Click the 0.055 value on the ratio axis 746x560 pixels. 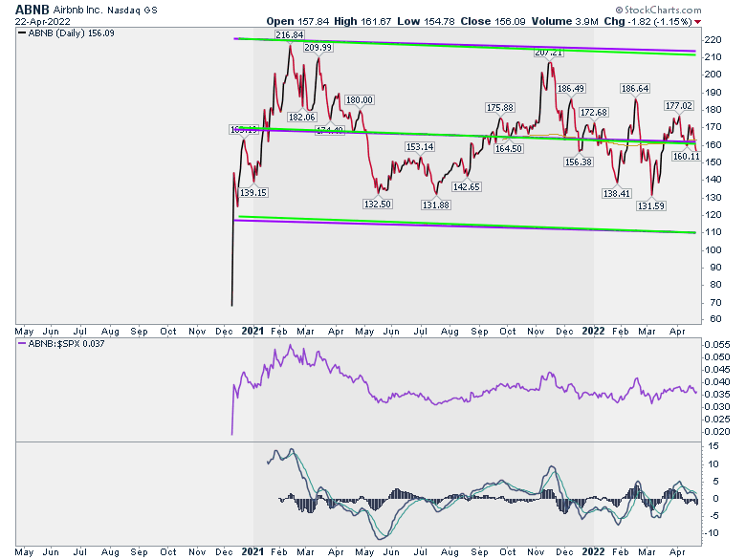coord(716,345)
